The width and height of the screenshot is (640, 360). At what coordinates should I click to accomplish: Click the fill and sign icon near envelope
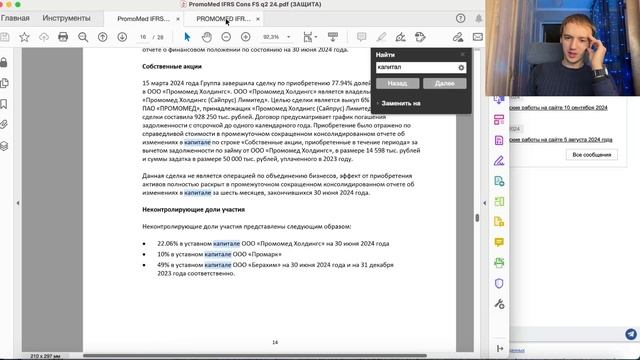(x=458, y=37)
